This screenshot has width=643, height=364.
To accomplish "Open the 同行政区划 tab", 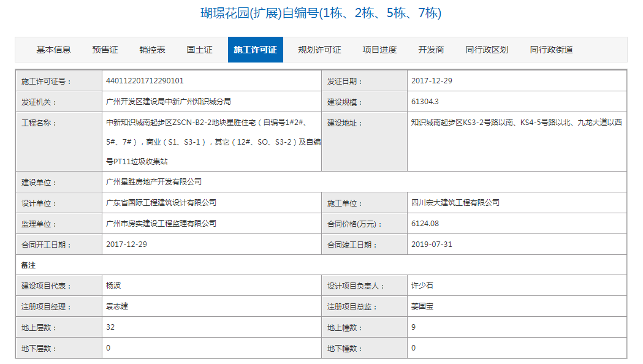I will pyautogui.click(x=487, y=50).
